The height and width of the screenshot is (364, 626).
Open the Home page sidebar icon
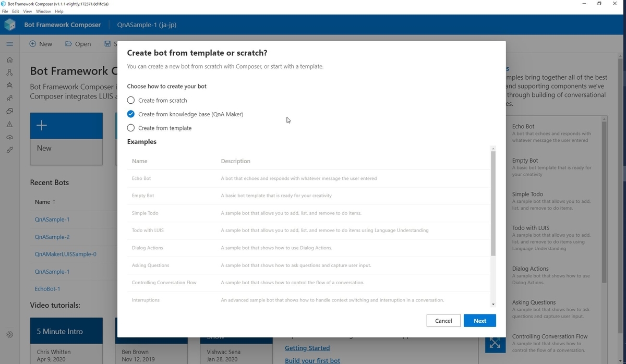click(x=9, y=59)
